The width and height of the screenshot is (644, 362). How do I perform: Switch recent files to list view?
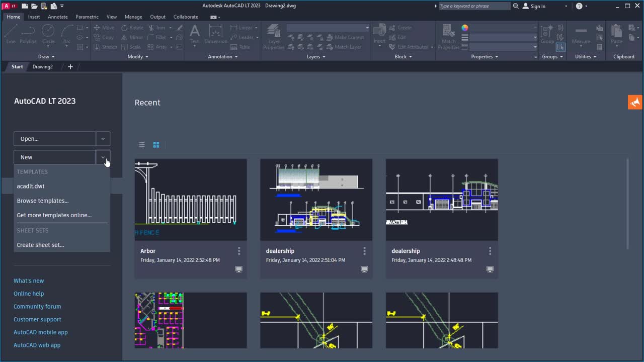coord(141,145)
